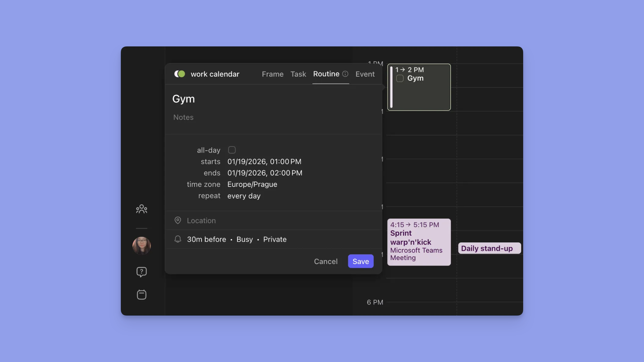Open the people/team icon in sidebar
Image resolution: width=644 pixels, height=362 pixels.
point(141,209)
